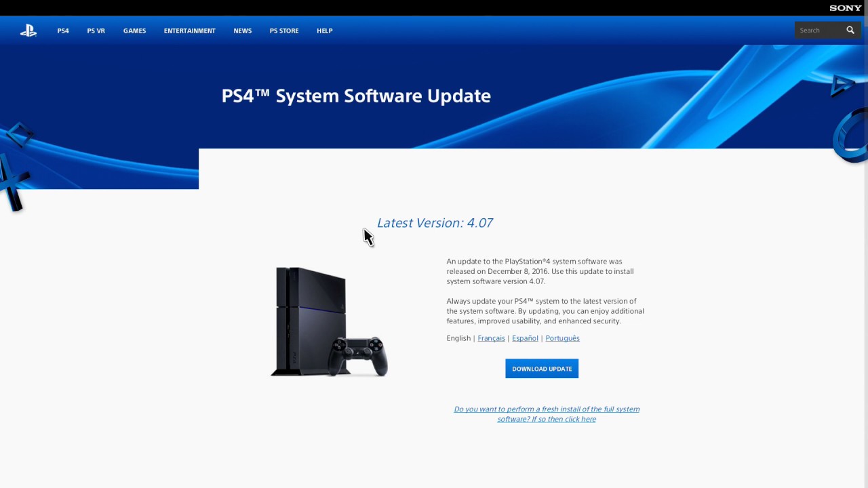Open the ENTERTAINMENT menu
The width and height of the screenshot is (868, 488).
click(189, 31)
